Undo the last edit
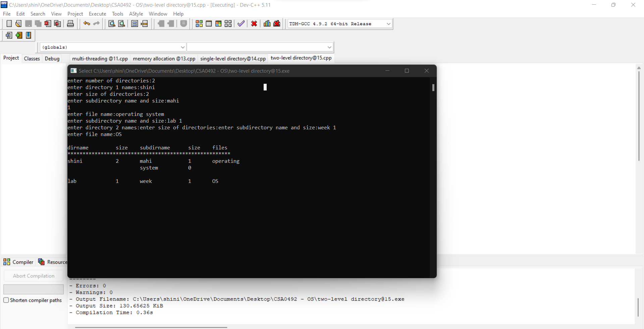The height and width of the screenshot is (329, 644). coord(87,23)
